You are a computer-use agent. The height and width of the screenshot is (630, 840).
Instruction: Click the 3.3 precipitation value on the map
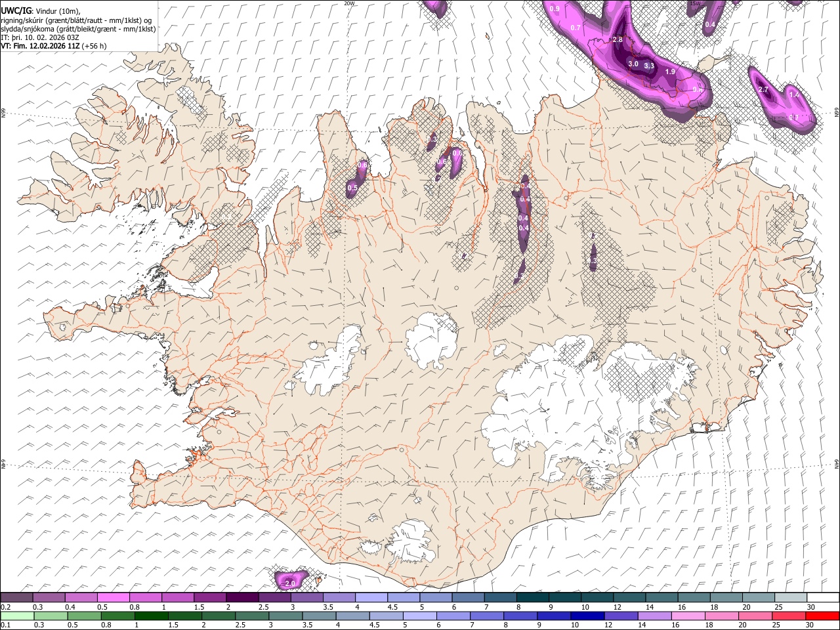click(x=649, y=66)
